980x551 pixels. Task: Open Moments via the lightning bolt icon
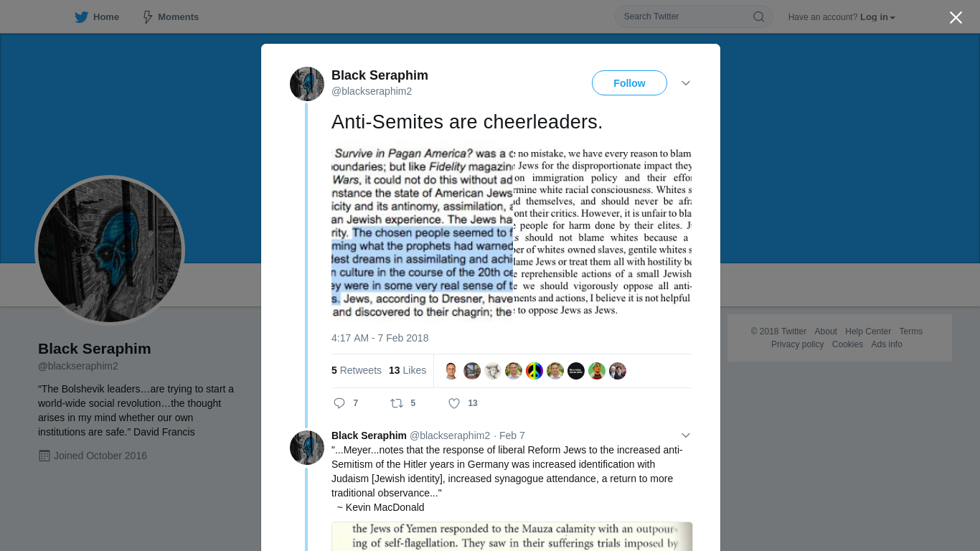pos(148,17)
